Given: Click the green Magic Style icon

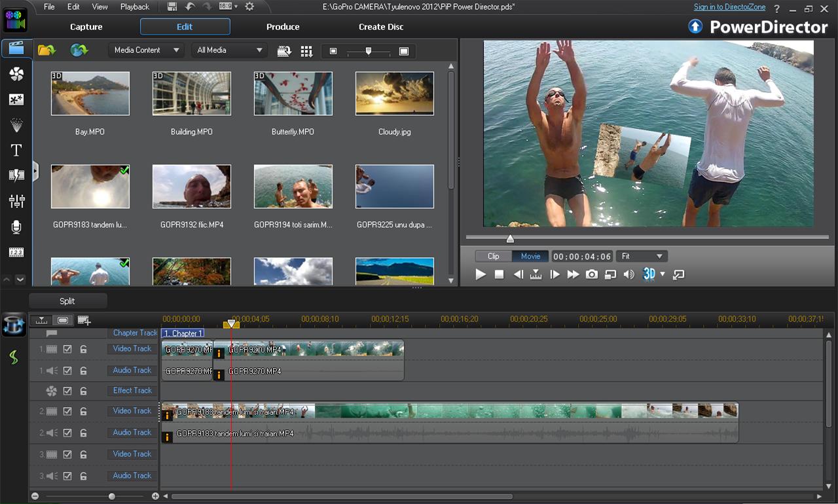Looking at the screenshot, I should (x=14, y=357).
